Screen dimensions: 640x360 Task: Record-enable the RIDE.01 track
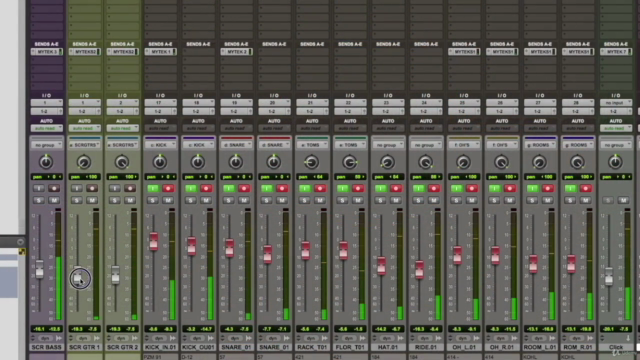[434, 188]
